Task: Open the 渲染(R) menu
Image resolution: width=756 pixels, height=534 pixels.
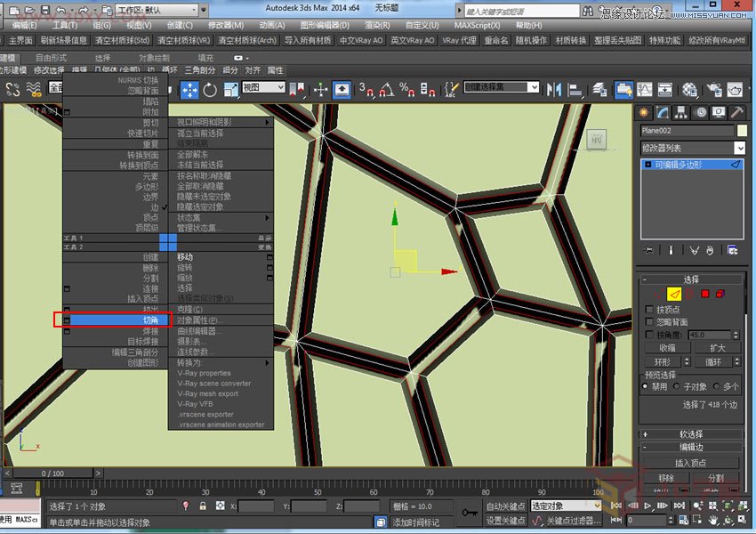Action: 377,26
